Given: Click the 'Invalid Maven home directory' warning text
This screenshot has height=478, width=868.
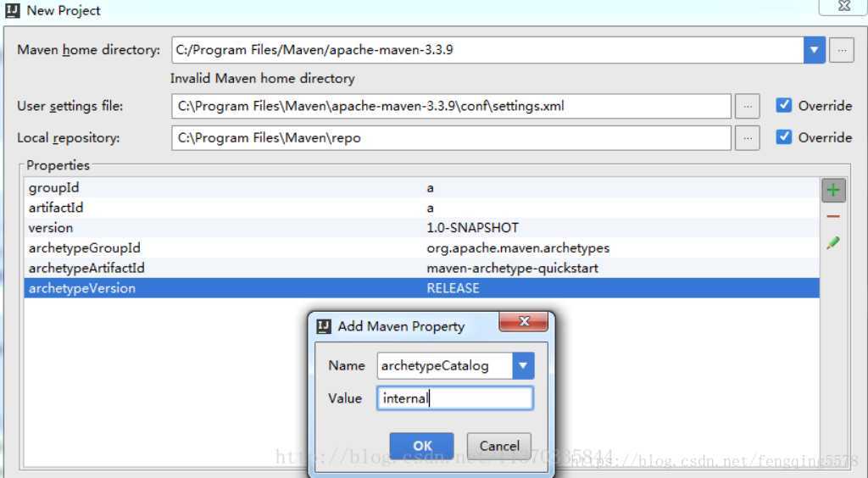Looking at the screenshot, I should 263,79.
